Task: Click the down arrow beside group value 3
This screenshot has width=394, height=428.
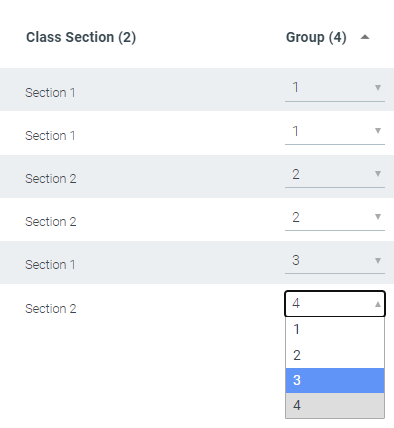Action: [x=378, y=261]
